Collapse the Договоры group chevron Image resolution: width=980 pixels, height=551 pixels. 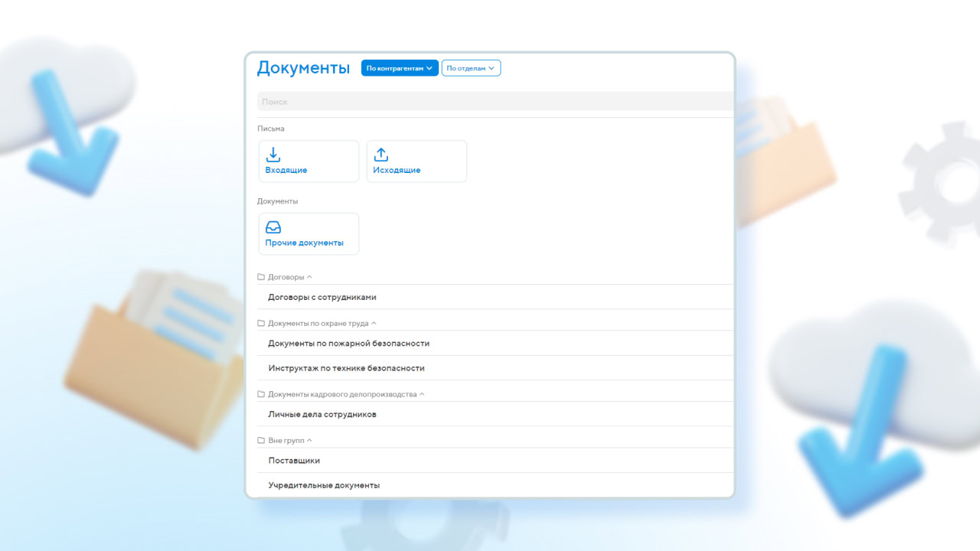(x=309, y=276)
